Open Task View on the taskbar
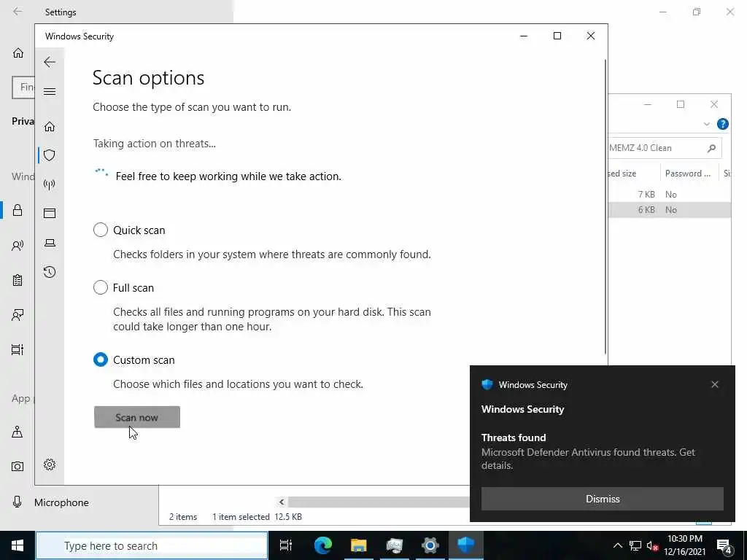The width and height of the screenshot is (747, 560). coord(286,545)
